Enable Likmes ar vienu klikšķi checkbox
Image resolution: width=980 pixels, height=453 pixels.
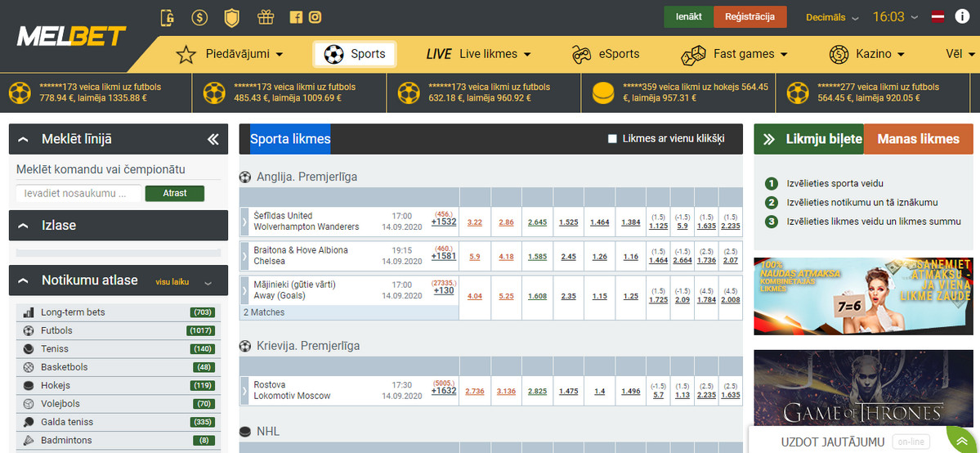[612, 139]
